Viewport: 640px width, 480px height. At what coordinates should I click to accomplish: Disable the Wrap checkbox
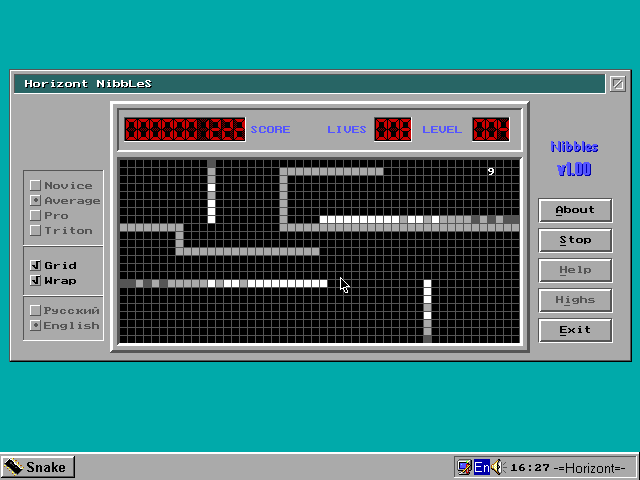pyautogui.click(x=36, y=281)
